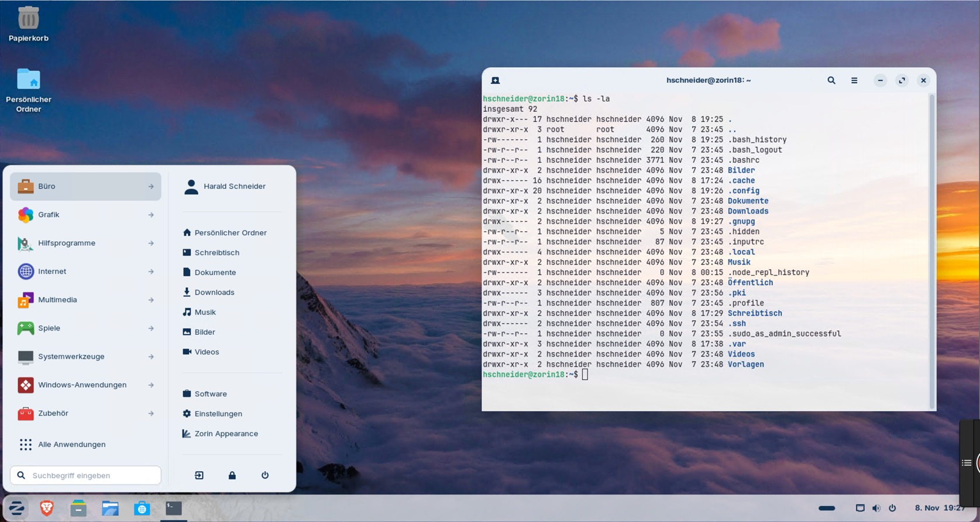Viewport: 980px width, 522px height.
Task: Select the Hilfsprogramme menu category
Action: (85, 243)
